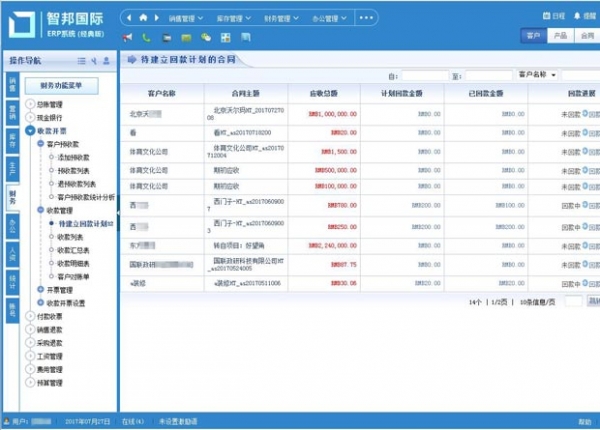Image resolution: width=600 pixels, height=430 pixels.
Task: Select the 产品 tab at top right
Action: 561,36
